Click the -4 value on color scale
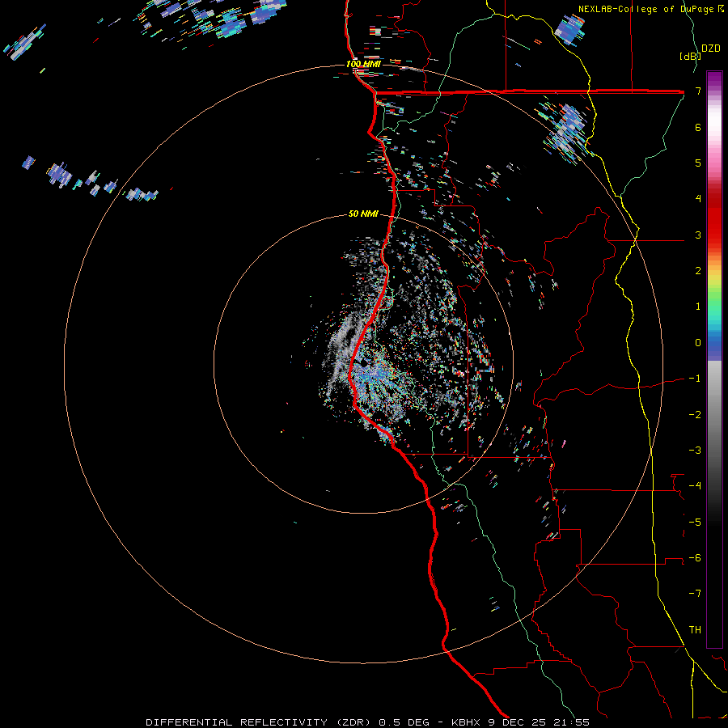 (695, 486)
